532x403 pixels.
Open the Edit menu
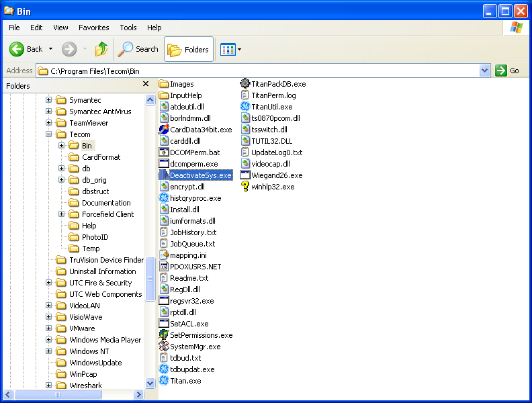pos(36,28)
